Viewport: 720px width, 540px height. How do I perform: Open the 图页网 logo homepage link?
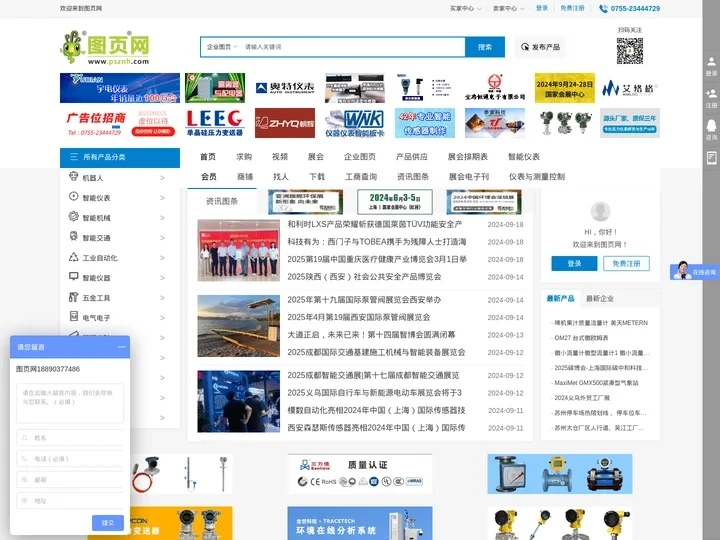point(105,47)
